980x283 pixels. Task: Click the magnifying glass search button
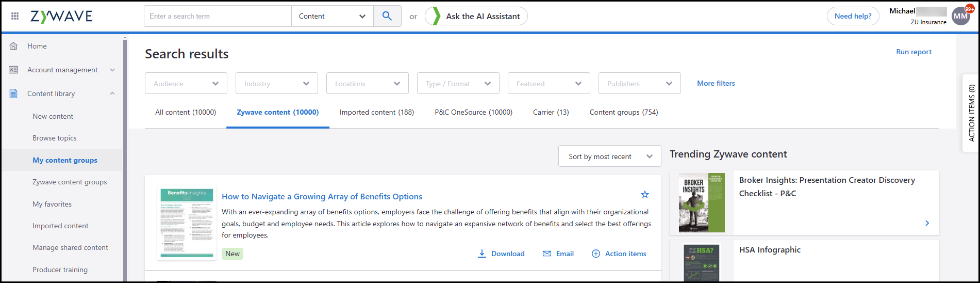coord(387,16)
